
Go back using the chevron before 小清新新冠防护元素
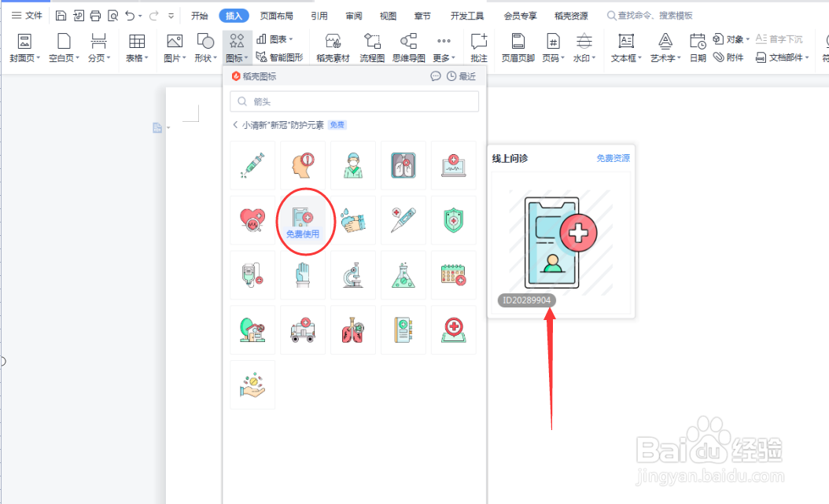click(235, 124)
